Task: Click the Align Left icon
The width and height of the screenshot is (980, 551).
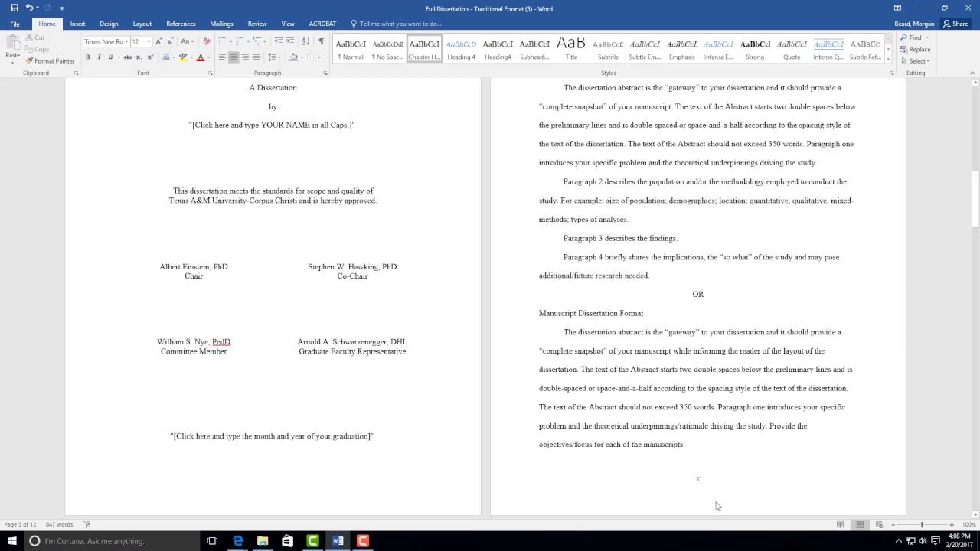Action: 222,57
